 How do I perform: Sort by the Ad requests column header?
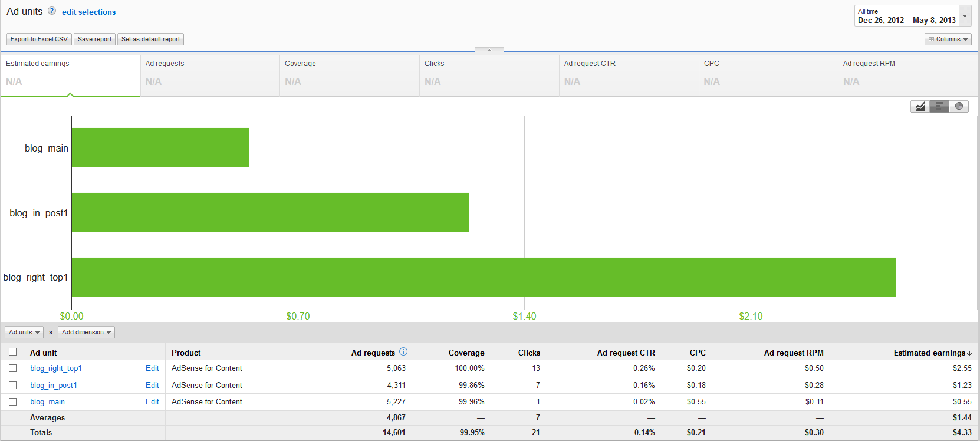(373, 353)
